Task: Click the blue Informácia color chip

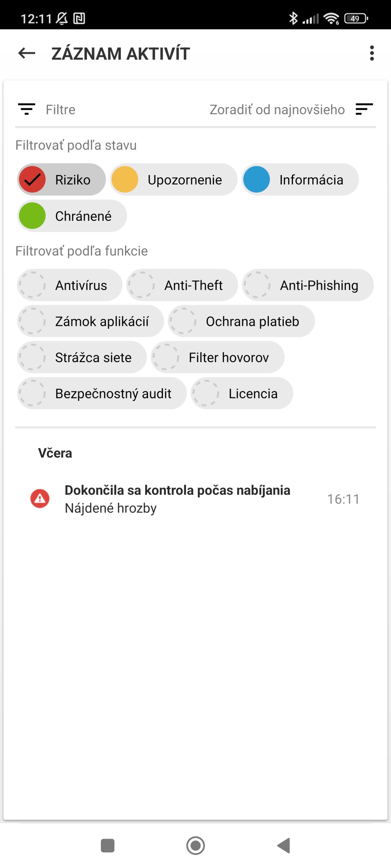Action: pos(257,180)
